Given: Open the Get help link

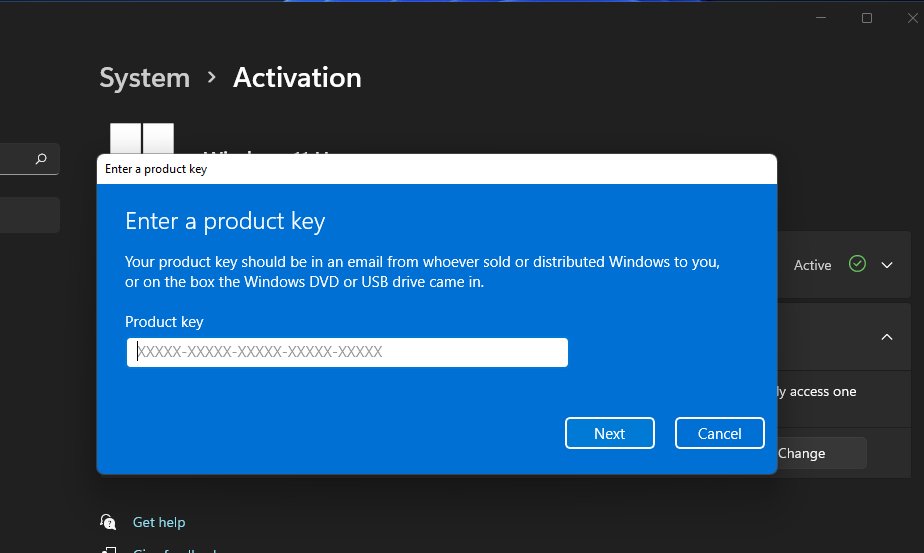Looking at the screenshot, I should click(159, 522).
